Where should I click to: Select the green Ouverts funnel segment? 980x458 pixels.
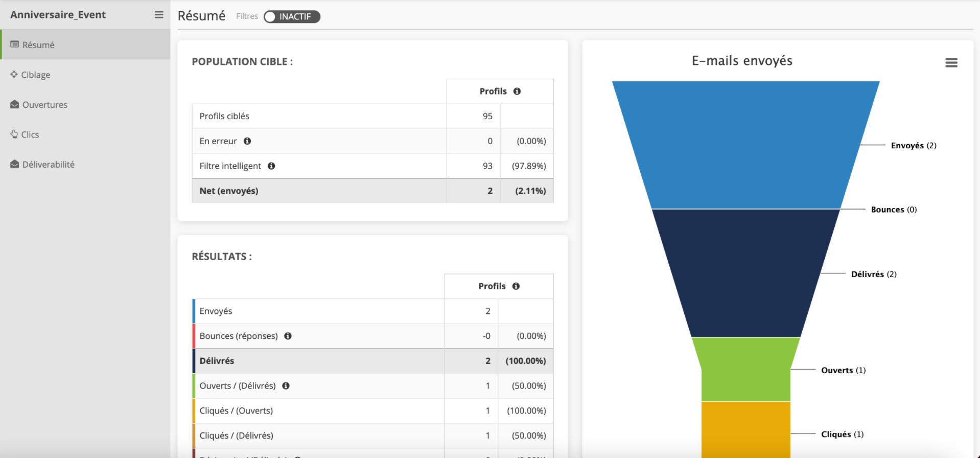click(745, 369)
